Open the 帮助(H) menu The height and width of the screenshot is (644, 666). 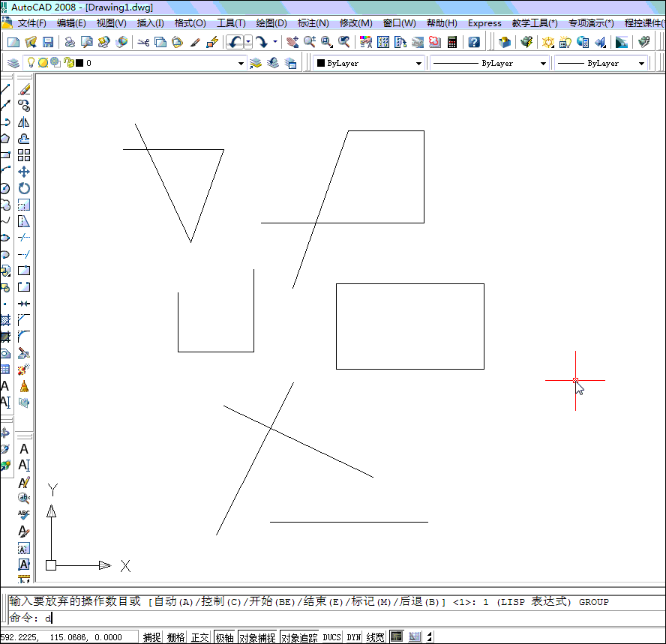pyautogui.click(x=442, y=23)
